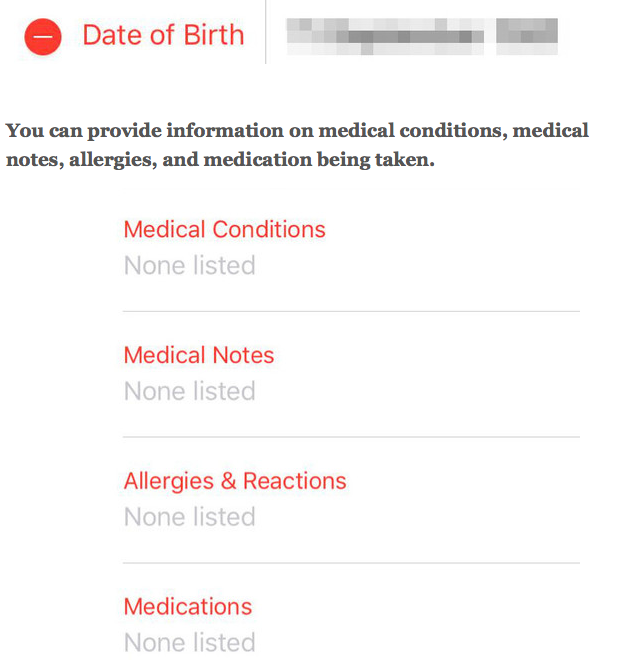Click the bold caption about medical information
624x672 pixels.
(297, 145)
